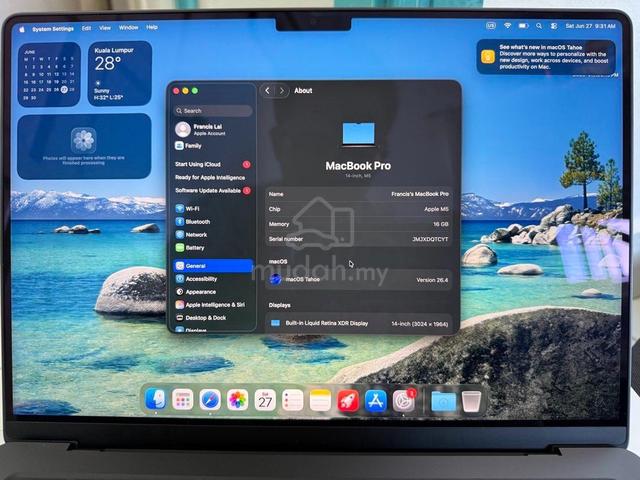Open the Help menu
Image resolution: width=640 pixels, height=480 pixels.
[x=152, y=27]
